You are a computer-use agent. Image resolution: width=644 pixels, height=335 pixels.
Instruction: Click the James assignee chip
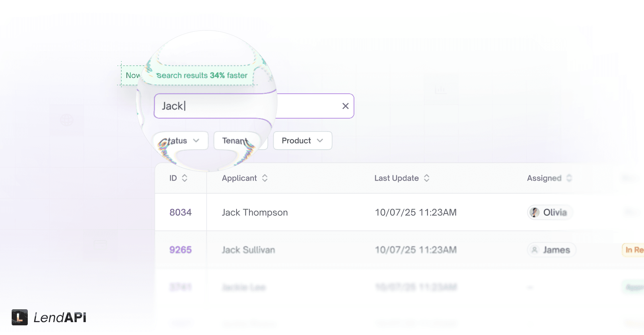551,250
